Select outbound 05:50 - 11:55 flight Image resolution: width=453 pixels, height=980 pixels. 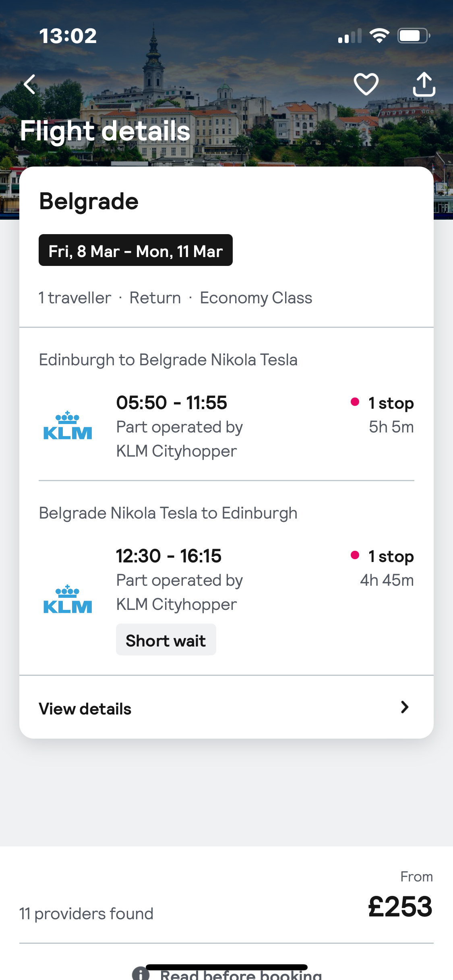[172, 403]
